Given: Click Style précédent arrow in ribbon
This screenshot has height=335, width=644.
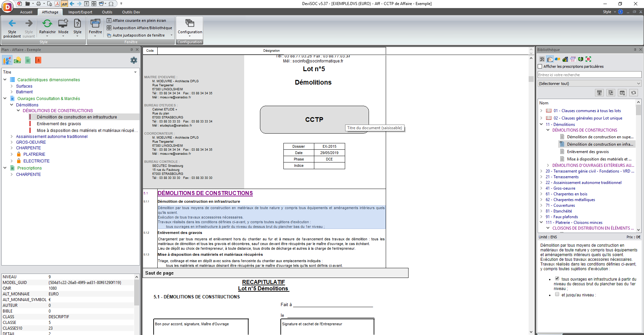Looking at the screenshot, I should [12, 28].
